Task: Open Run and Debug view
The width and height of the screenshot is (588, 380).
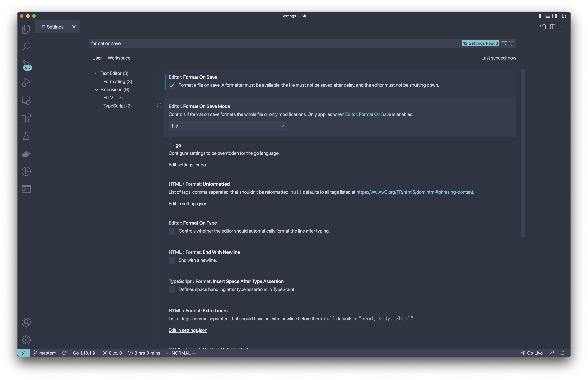Action: tap(26, 82)
